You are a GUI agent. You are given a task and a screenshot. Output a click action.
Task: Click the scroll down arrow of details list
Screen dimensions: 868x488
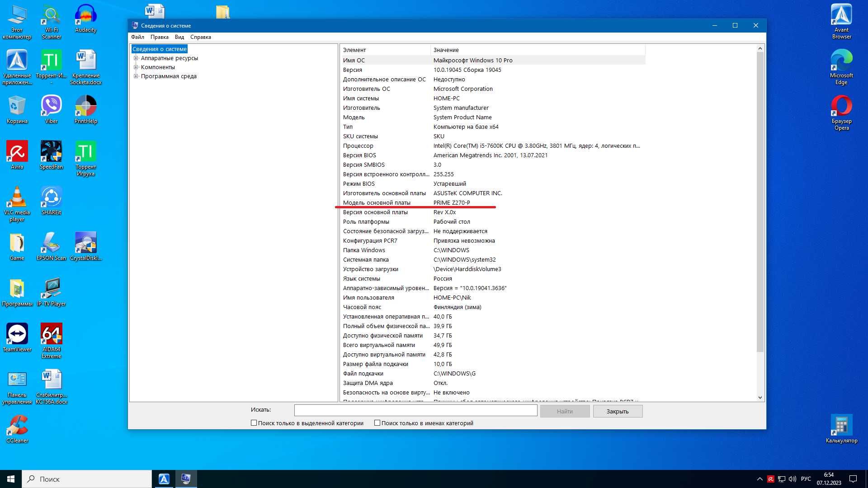click(x=760, y=398)
